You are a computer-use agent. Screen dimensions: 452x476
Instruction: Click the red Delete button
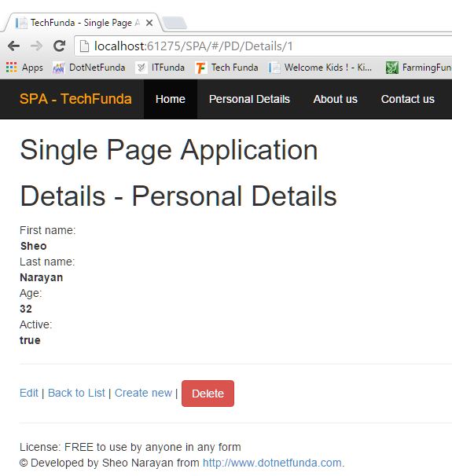coord(208,394)
